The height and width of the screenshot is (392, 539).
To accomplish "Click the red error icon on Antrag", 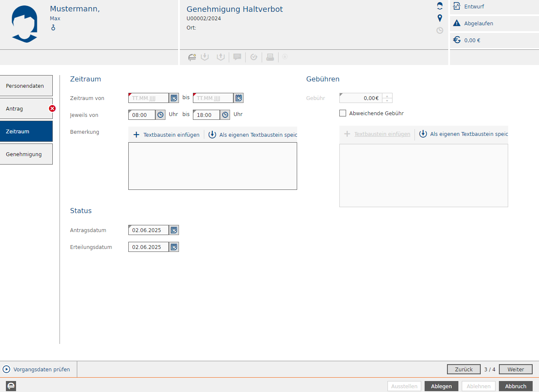I will tap(52, 108).
